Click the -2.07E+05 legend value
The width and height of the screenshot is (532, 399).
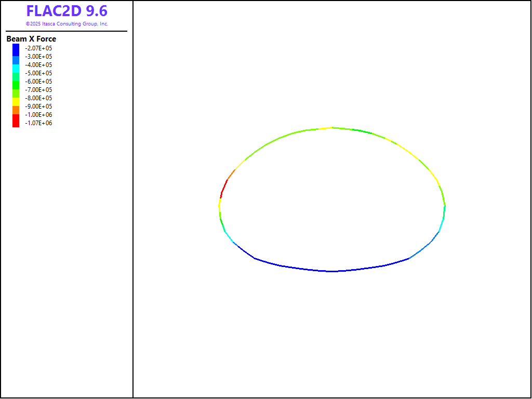(x=38, y=48)
